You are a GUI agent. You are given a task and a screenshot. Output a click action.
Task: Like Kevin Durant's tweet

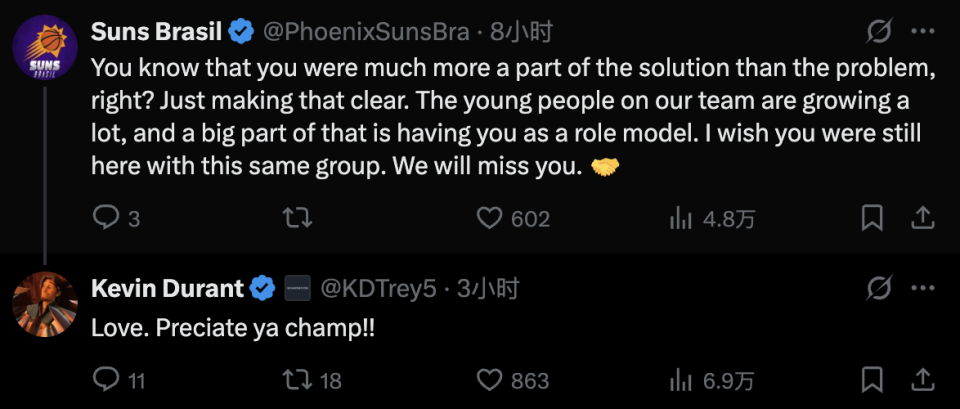[489, 379]
